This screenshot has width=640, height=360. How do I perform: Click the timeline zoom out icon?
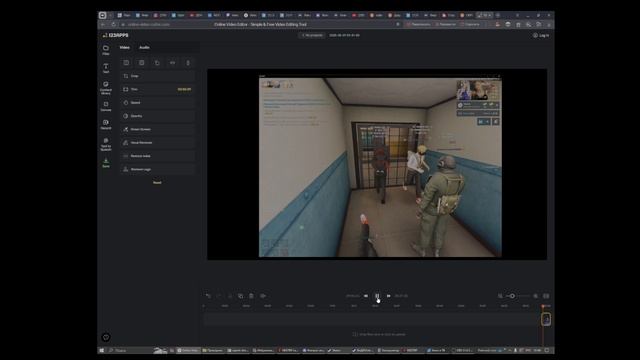point(500,296)
